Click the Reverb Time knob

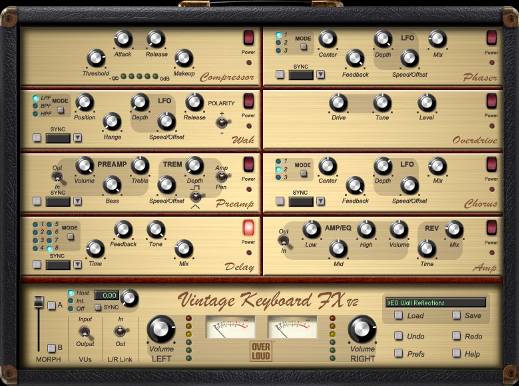(x=427, y=249)
